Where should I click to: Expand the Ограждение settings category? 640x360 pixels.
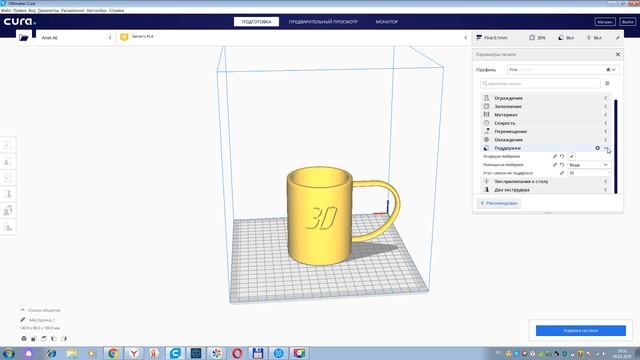545,98
